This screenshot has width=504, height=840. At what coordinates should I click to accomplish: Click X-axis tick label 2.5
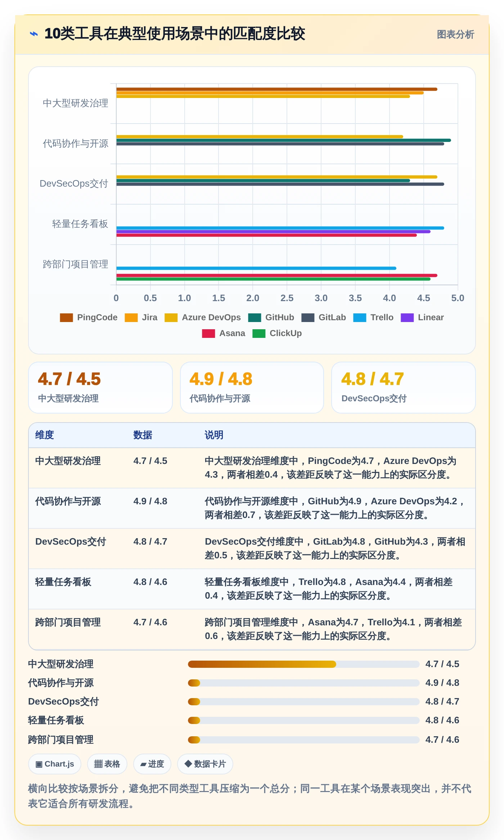pos(287,298)
